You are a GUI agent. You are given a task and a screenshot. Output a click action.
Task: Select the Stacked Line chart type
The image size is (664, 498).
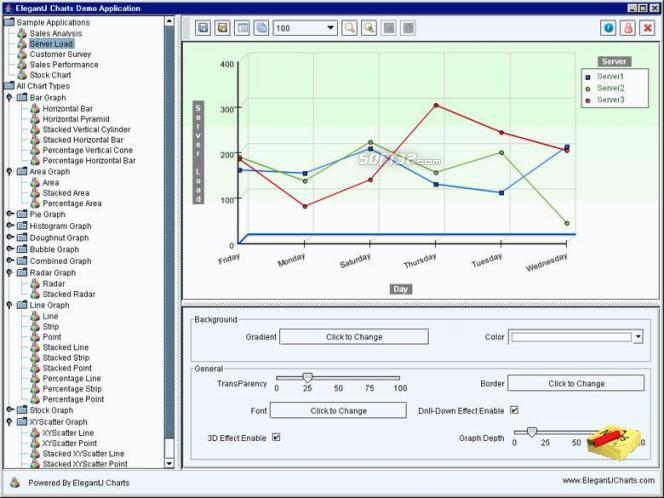66,347
